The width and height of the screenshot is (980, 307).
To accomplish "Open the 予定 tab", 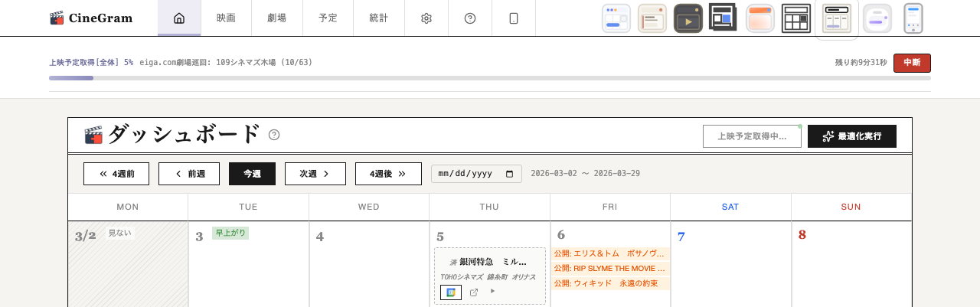I will (x=328, y=18).
